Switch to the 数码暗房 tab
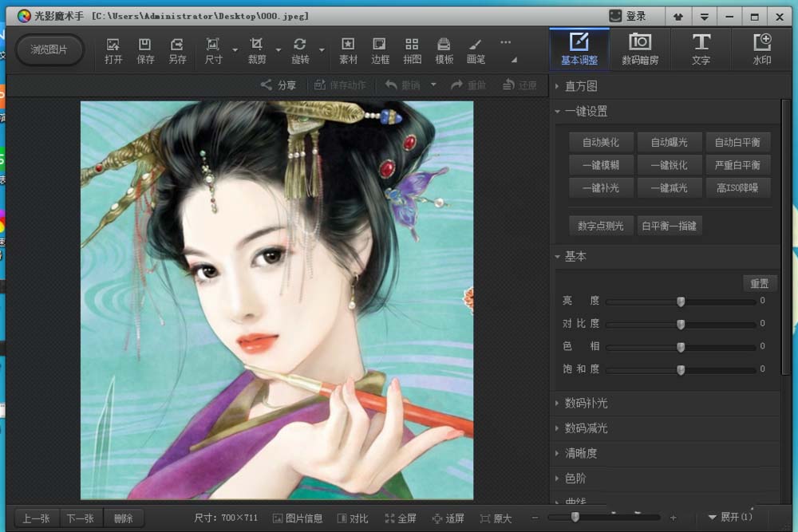Screen dimensions: 798x532 pos(640,49)
